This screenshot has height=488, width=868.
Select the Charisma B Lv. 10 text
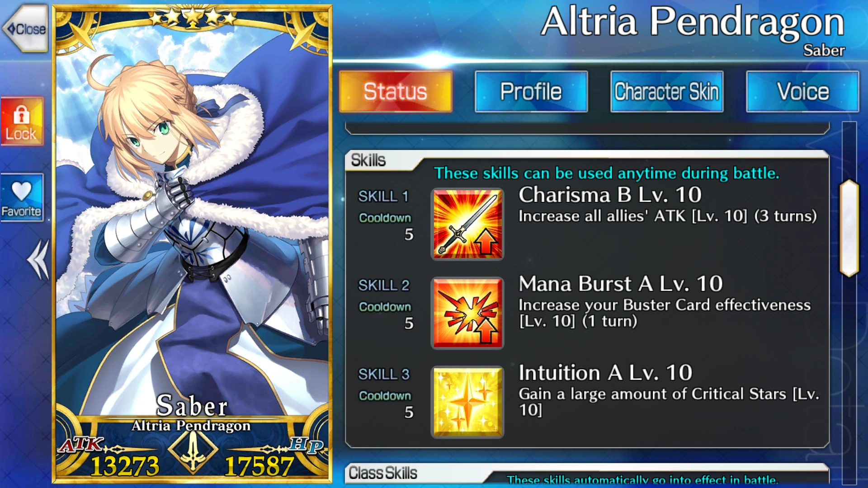coord(610,195)
